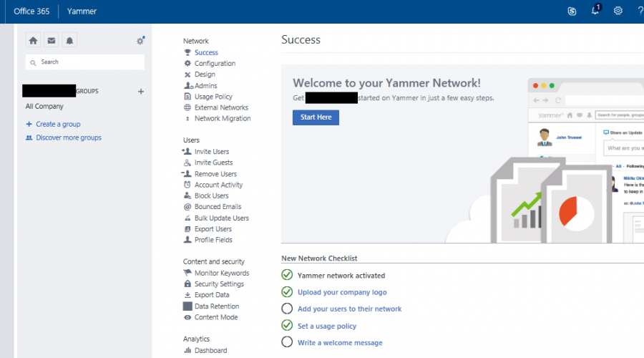644x358 pixels.
Task: Click the plus icon beside Groups
Action: (x=141, y=92)
